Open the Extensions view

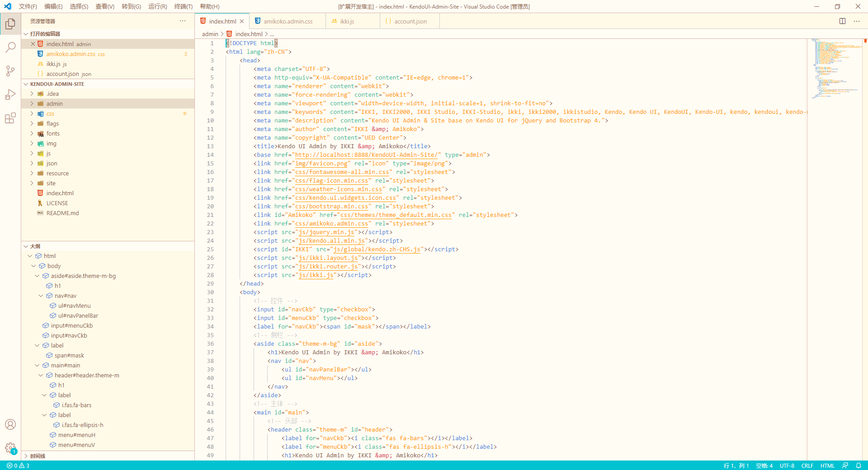pos(10,118)
